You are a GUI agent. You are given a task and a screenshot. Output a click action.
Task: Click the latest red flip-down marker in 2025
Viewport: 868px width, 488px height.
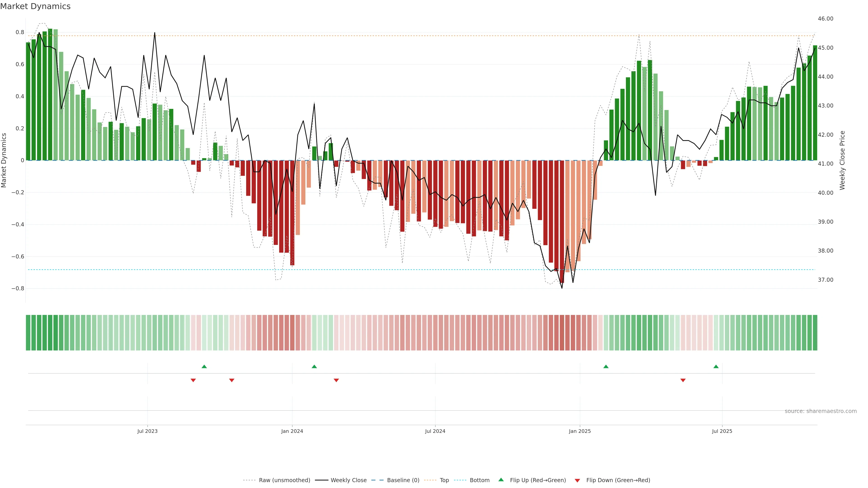[x=683, y=380]
